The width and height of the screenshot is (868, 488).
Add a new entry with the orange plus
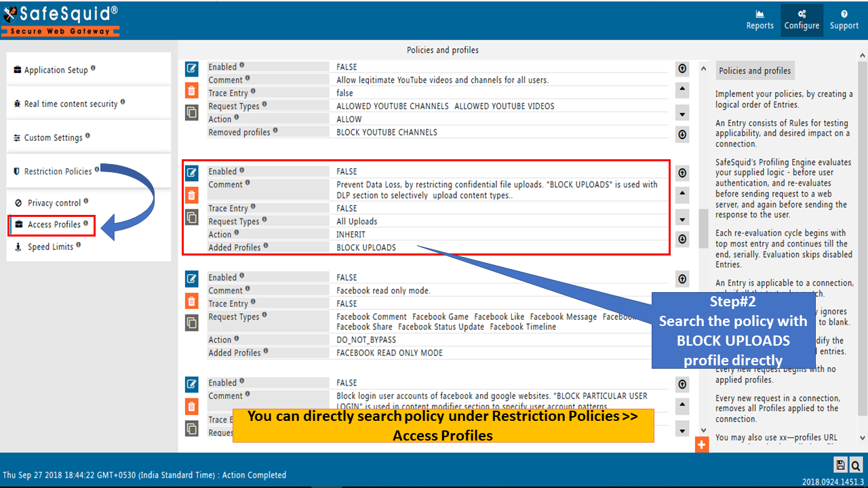click(x=702, y=445)
